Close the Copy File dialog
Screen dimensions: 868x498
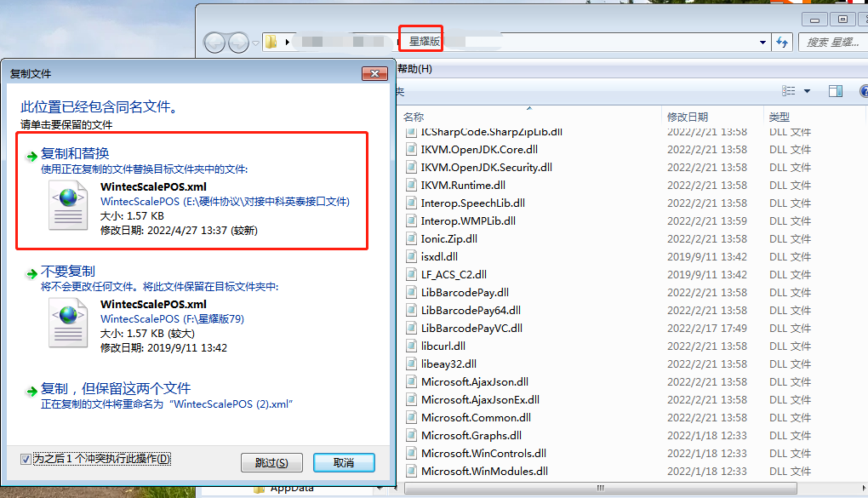(374, 73)
